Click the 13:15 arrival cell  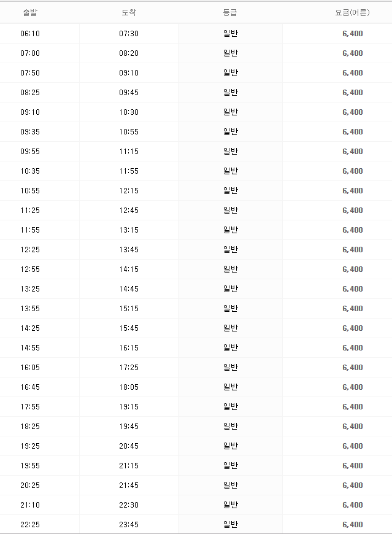click(129, 230)
